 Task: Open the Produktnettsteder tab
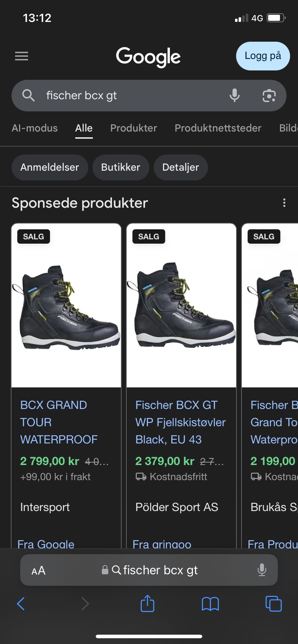[218, 128]
